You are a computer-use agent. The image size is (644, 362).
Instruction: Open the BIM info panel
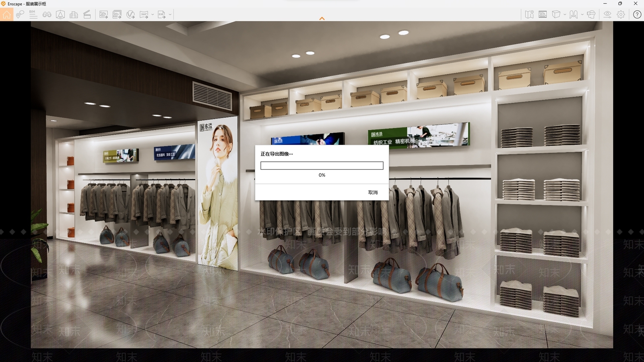[33, 14]
